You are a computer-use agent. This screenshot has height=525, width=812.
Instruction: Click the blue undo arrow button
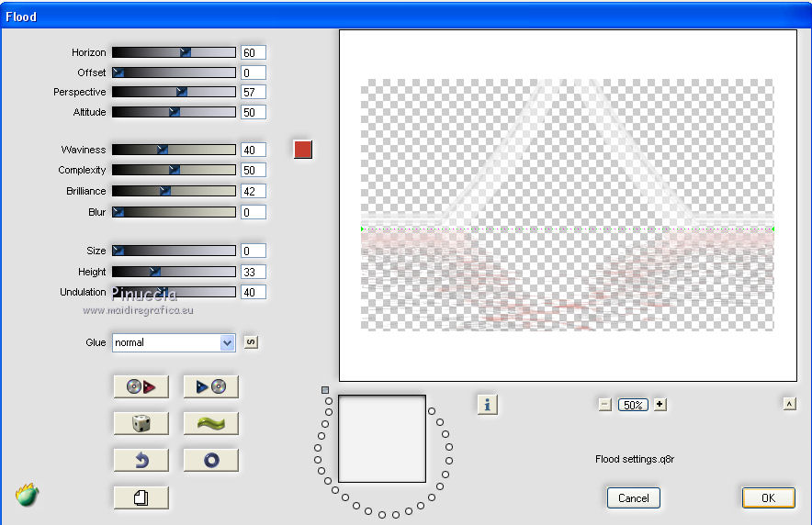pos(141,460)
